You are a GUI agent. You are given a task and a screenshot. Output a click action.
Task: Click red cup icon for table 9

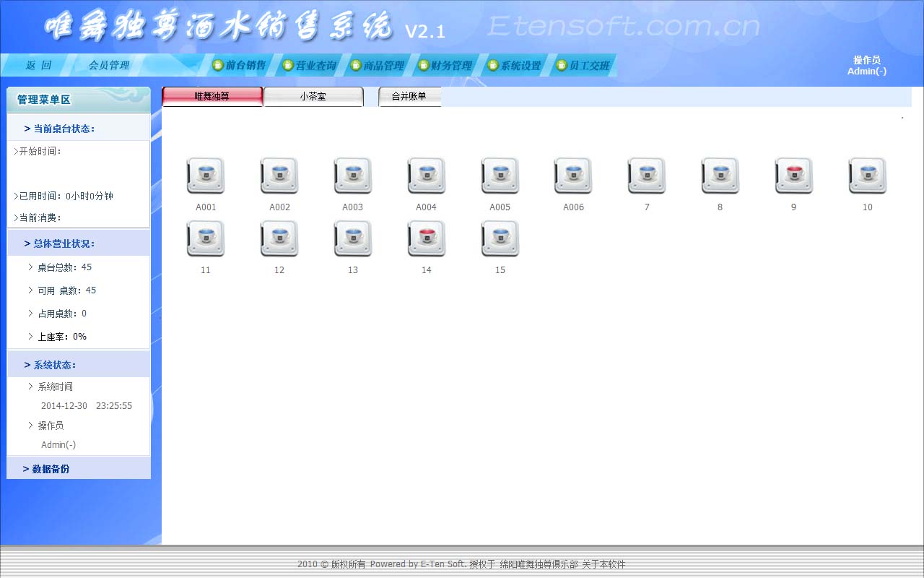793,176
